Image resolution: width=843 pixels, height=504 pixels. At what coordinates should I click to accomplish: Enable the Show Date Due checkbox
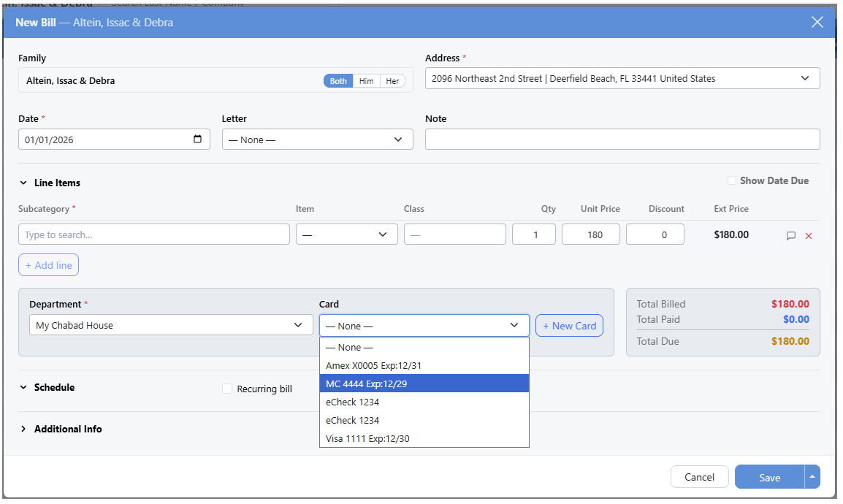click(731, 180)
